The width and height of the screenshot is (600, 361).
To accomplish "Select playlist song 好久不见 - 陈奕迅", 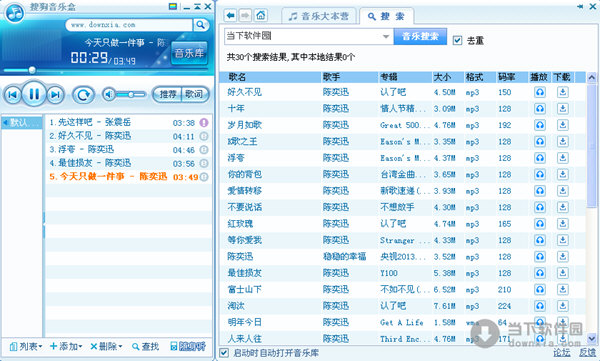I will (x=128, y=136).
